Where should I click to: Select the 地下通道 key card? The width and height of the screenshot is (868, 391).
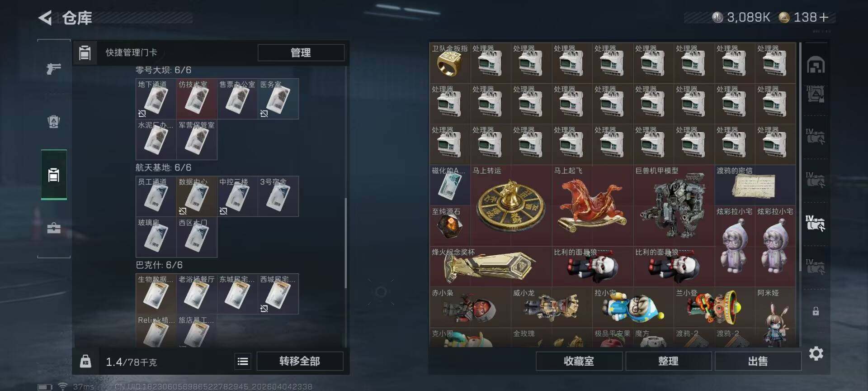pyautogui.click(x=156, y=99)
